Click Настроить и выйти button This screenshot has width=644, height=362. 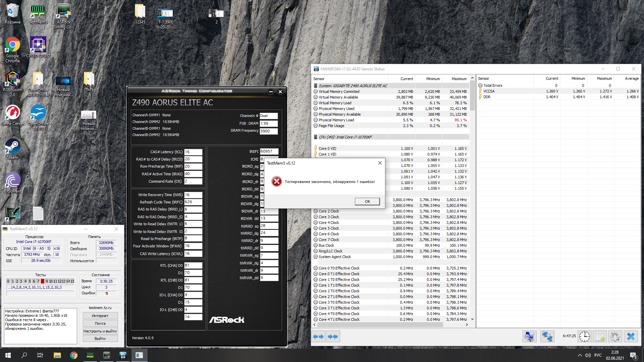pyautogui.click(x=100, y=331)
